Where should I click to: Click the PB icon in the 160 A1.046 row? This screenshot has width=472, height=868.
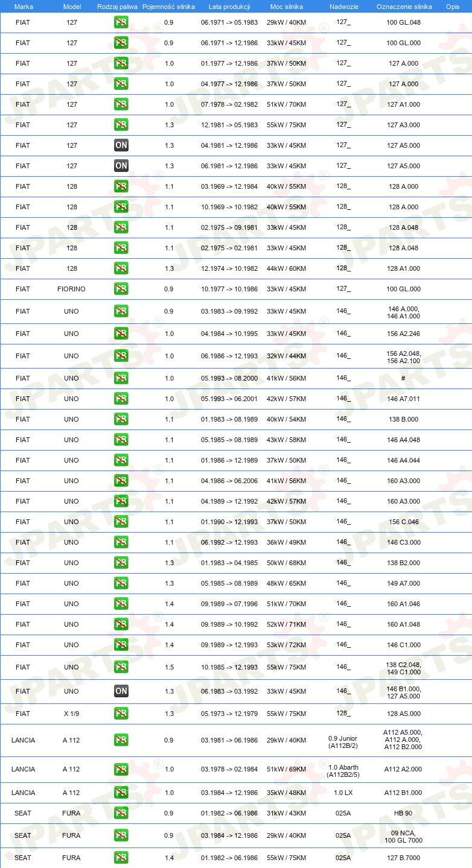121,604
